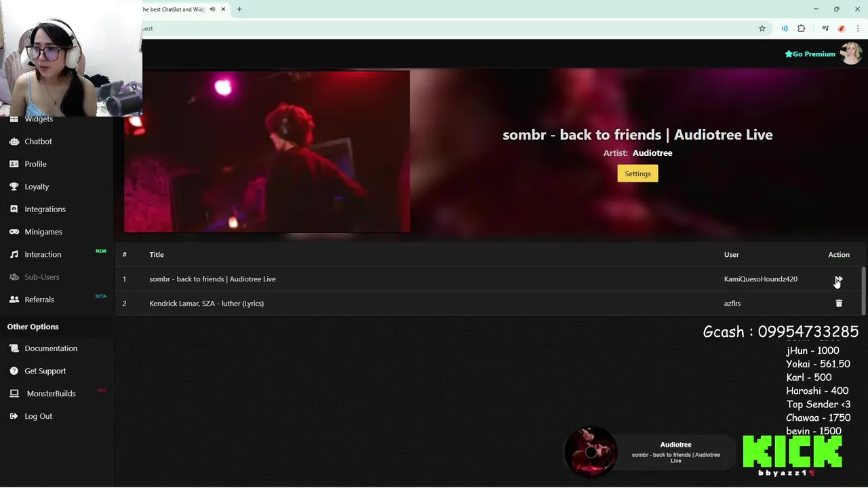The width and height of the screenshot is (868, 488).
Task: Click the Title column header
Action: (x=157, y=255)
